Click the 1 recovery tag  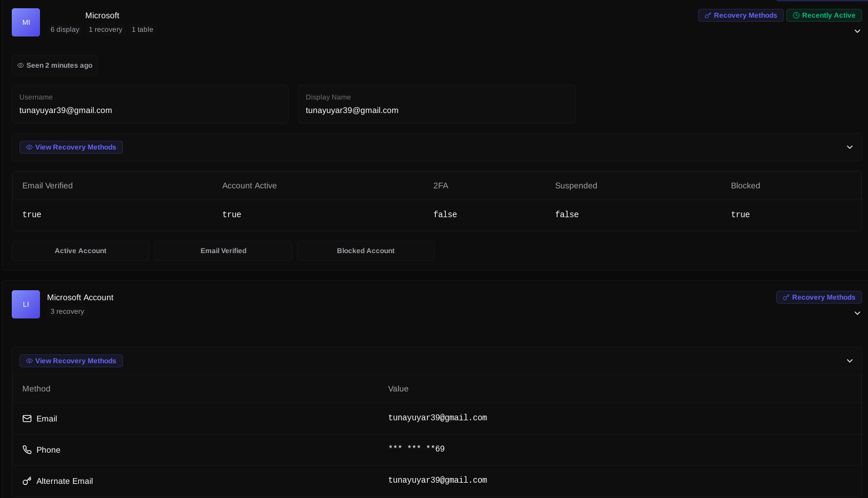pos(105,29)
